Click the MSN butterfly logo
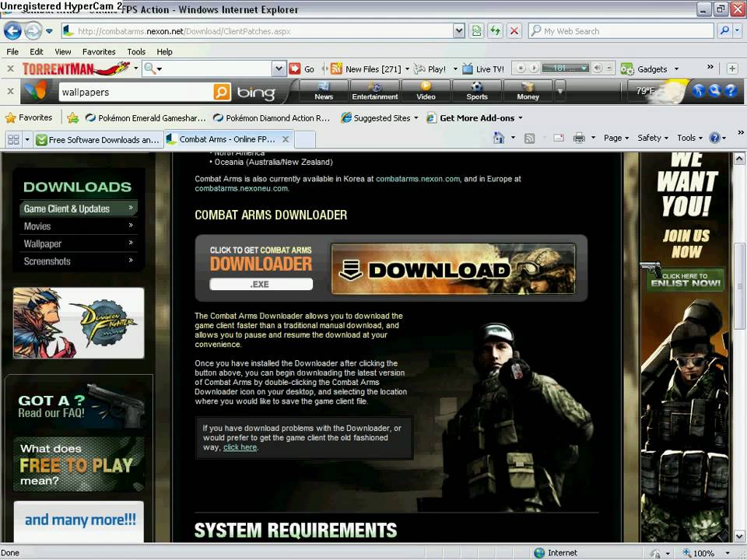 point(37,91)
